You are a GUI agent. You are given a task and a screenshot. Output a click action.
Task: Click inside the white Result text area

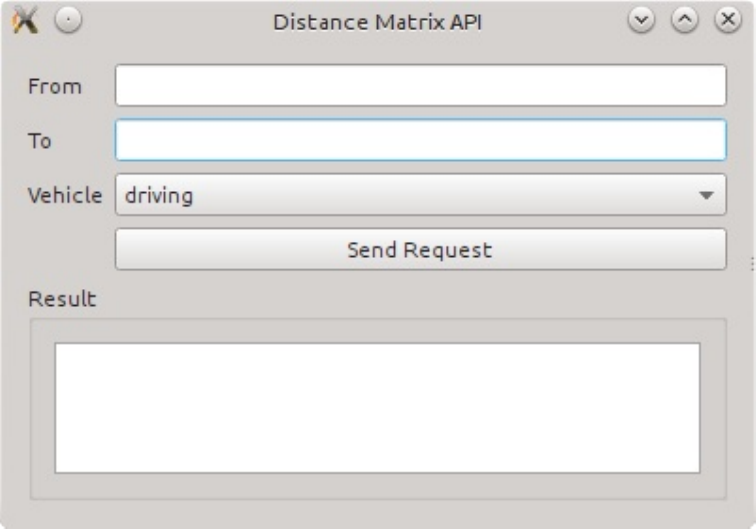coord(377,407)
